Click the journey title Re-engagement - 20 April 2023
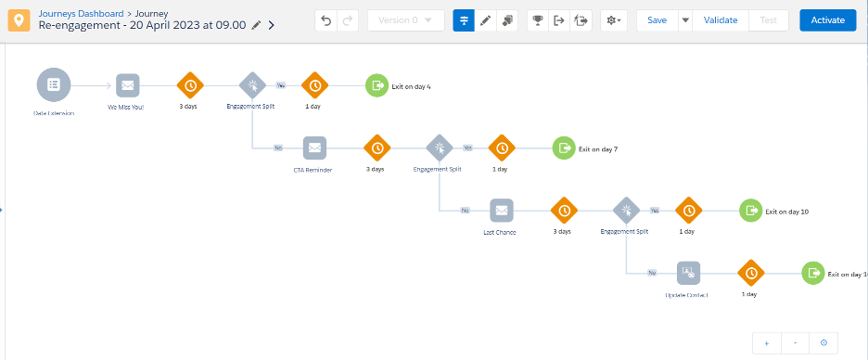This screenshot has height=360, width=868. (x=142, y=25)
